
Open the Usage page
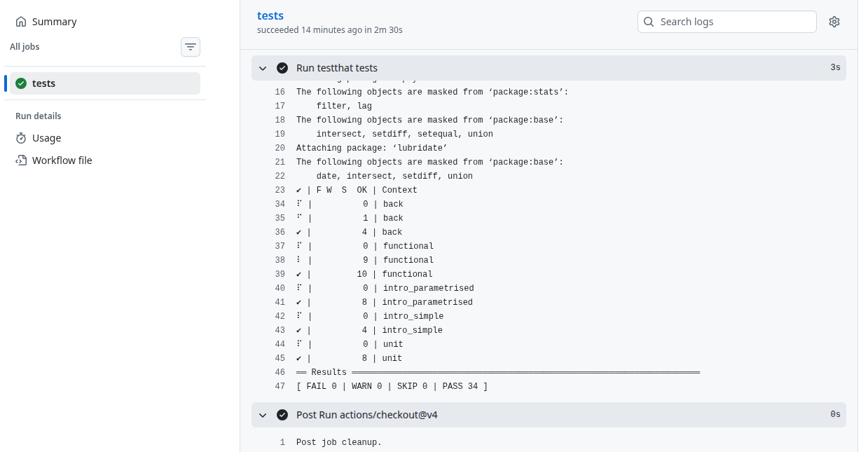click(x=46, y=138)
